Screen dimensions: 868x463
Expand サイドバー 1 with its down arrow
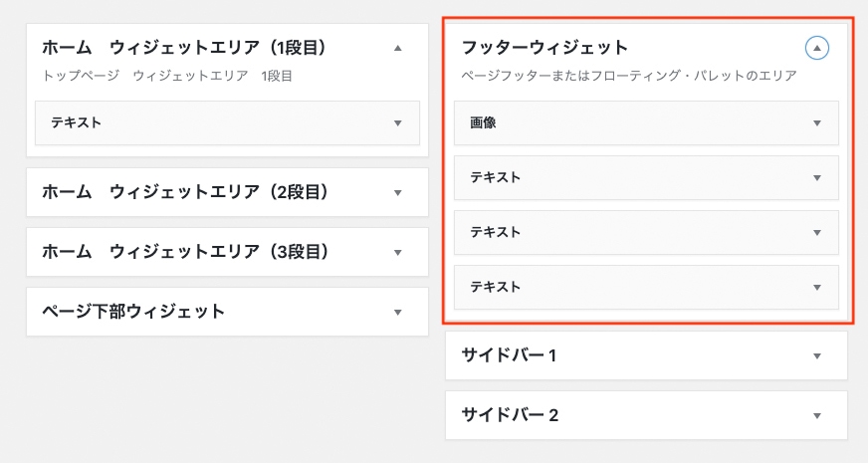(x=816, y=356)
